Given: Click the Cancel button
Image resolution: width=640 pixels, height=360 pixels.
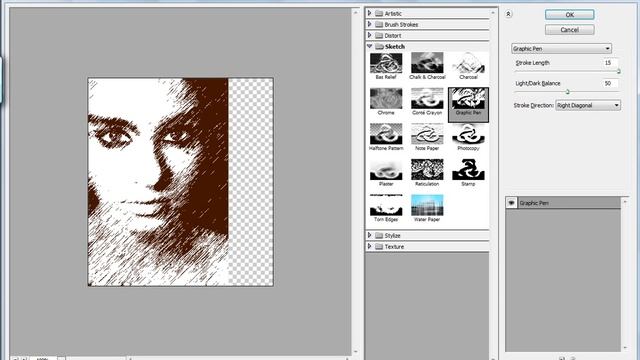Looking at the screenshot, I should pos(569,30).
